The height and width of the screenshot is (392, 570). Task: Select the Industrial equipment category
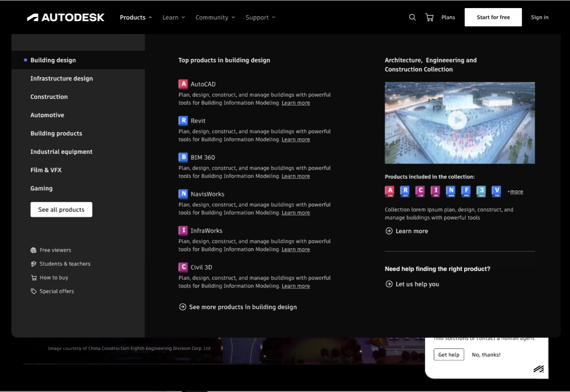[x=61, y=152]
